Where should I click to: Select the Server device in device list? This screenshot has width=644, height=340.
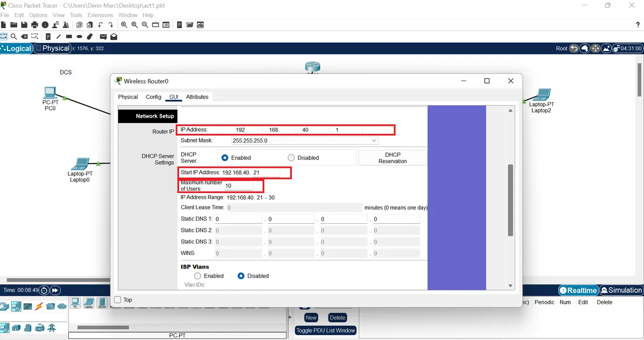102,303
